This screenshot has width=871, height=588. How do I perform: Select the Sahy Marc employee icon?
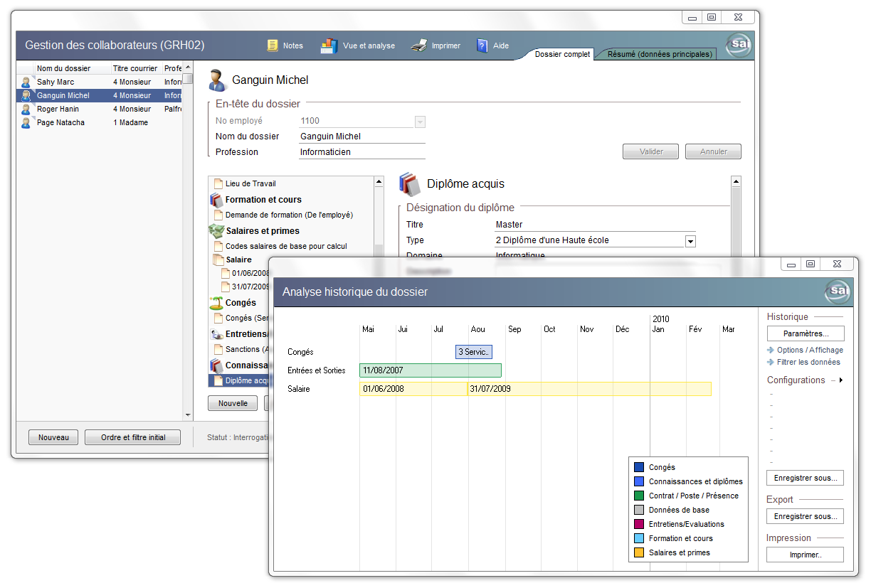click(26, 82)
